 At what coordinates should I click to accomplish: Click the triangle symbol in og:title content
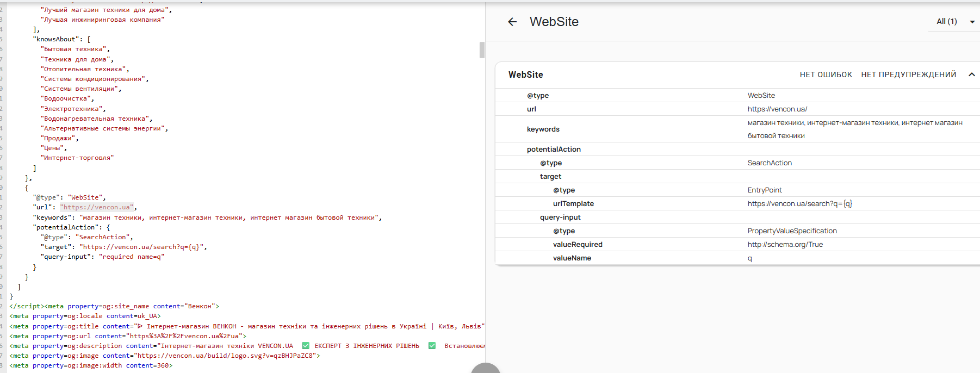(140, 326)
